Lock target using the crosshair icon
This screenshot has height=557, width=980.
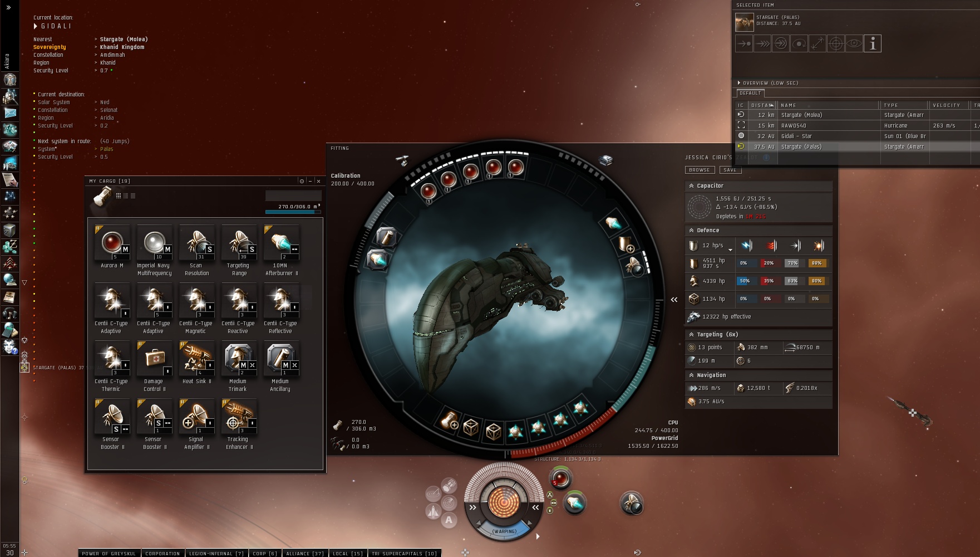tap(836, 43)
